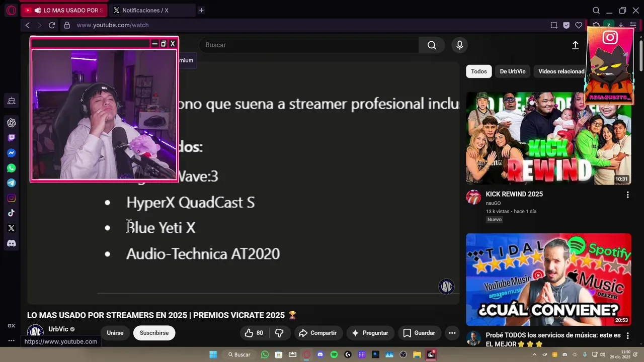This screenshot has height=362, width=644.
Task: Activate voice search microphone
Action: [x=459, y=45]
